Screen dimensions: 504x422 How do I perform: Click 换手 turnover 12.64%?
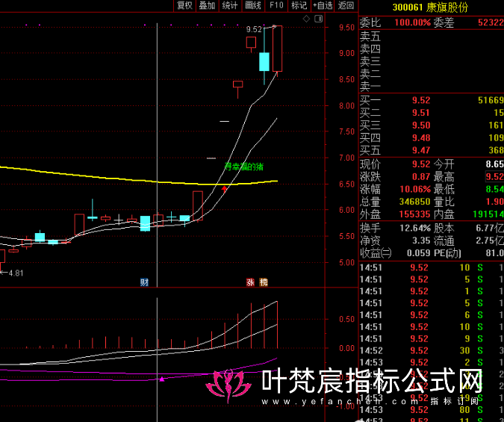[x=415, y=229]
